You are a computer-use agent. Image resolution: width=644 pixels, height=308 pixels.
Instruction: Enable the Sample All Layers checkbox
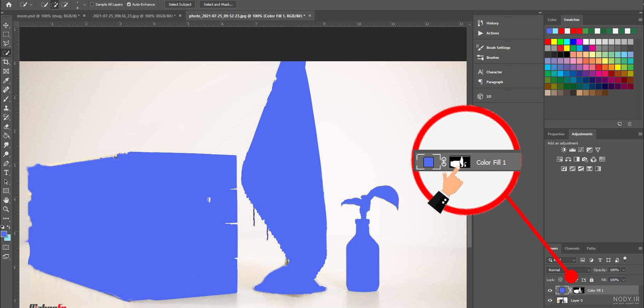tap(92, 4)
